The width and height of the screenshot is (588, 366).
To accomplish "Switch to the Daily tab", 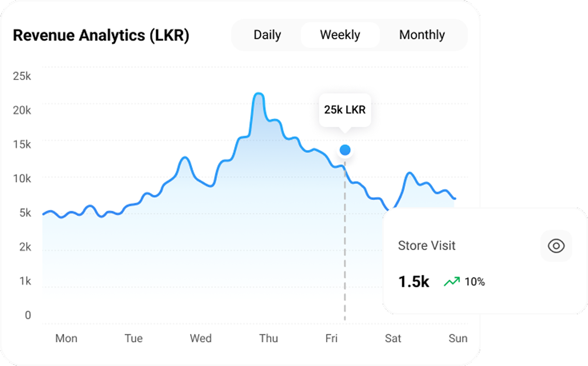I will pyautogui.click(x=267, y=35).
